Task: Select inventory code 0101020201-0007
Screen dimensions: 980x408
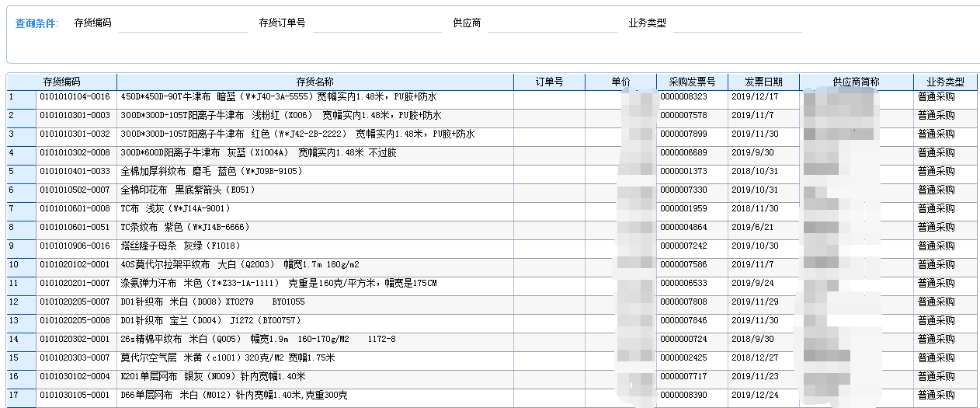Action: click(75, 284)
